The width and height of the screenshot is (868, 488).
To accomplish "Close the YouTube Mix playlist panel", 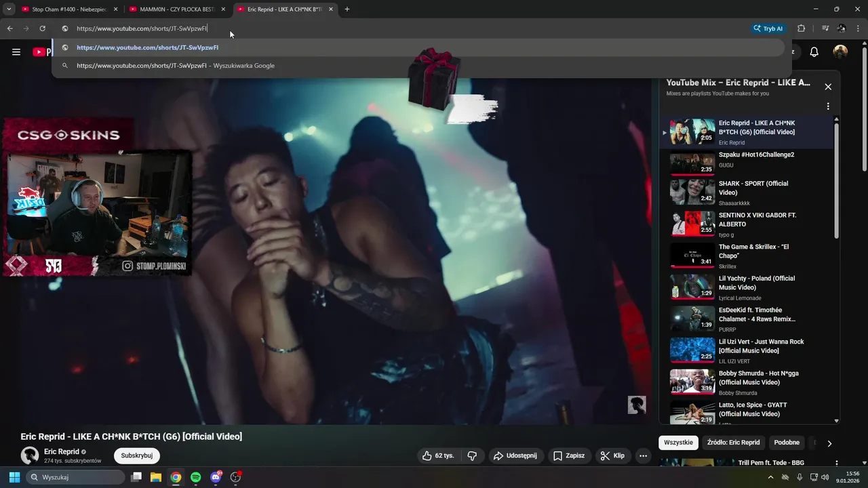I will click(x=828, y=87).
